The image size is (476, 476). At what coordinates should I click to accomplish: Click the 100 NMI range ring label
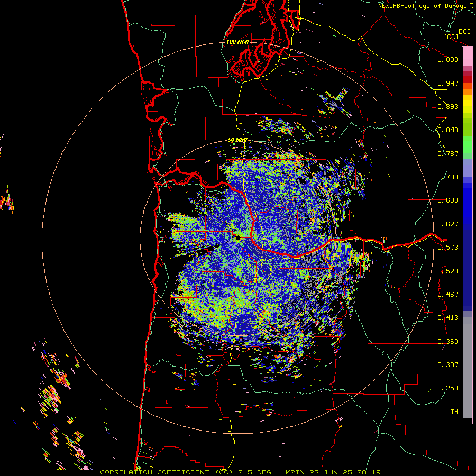tap(237, 42)
